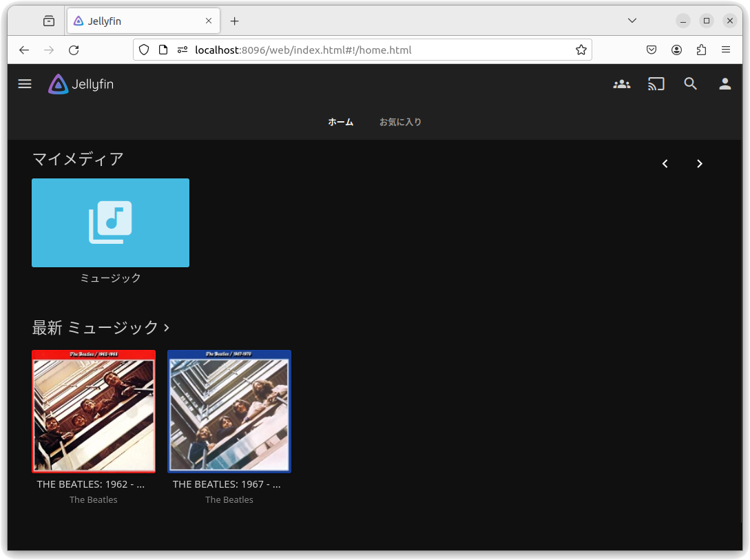Open the SyncPlay group icon
Image resolution: width=750 pixels, height=560 pixels.
point(621,84)
